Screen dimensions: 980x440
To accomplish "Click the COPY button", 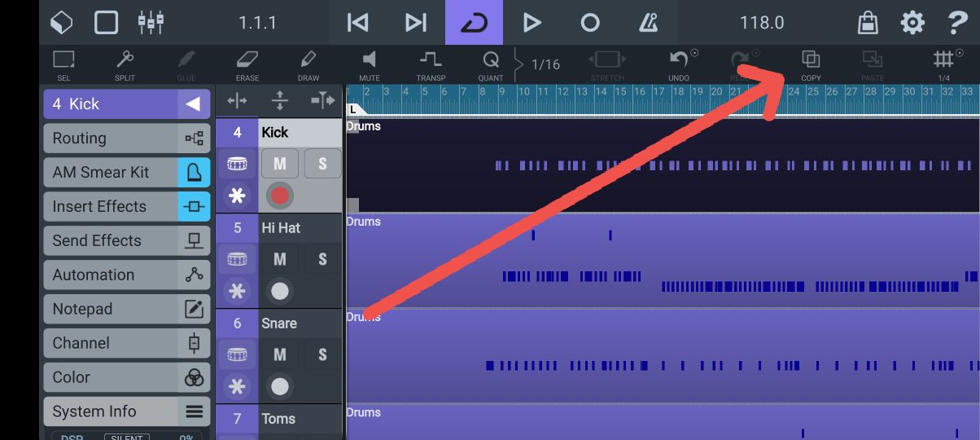I will 811,64.
